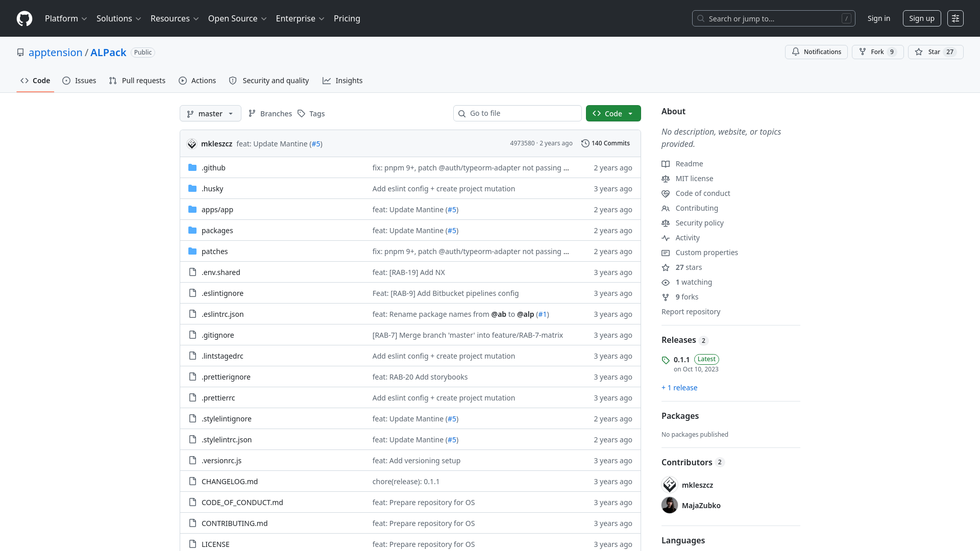Click the Readme book icon
Image resolution: width=980 pixels, height=551 pixels.
tap(666, 164)
